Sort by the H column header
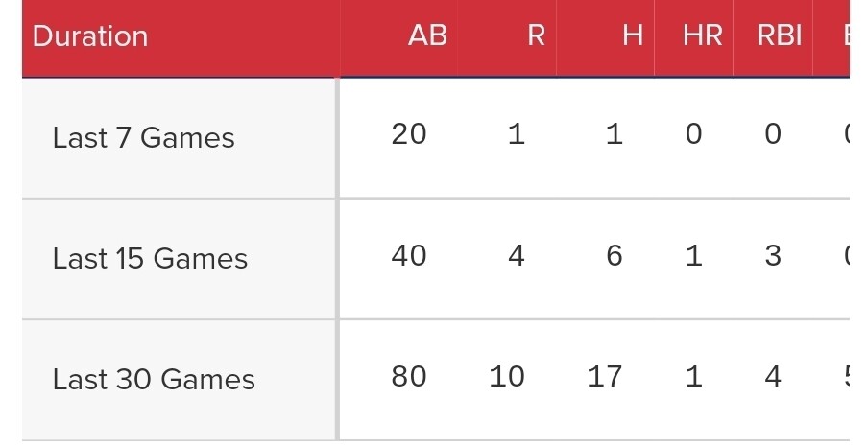 (633, 35)
